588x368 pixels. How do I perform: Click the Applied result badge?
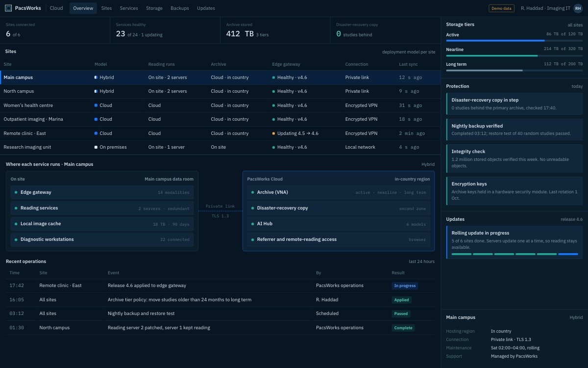401,300
